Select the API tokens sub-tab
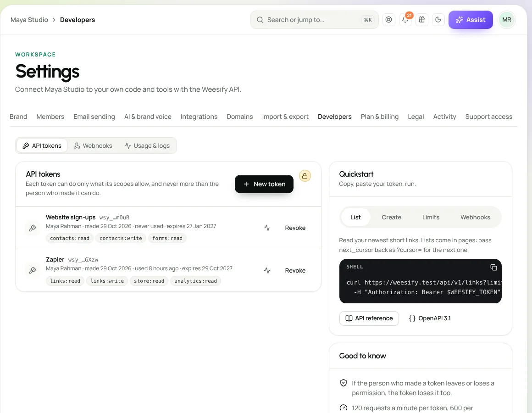Image resolution: width=532 pixels, height=413 pixels. click(x=42, y=145)
